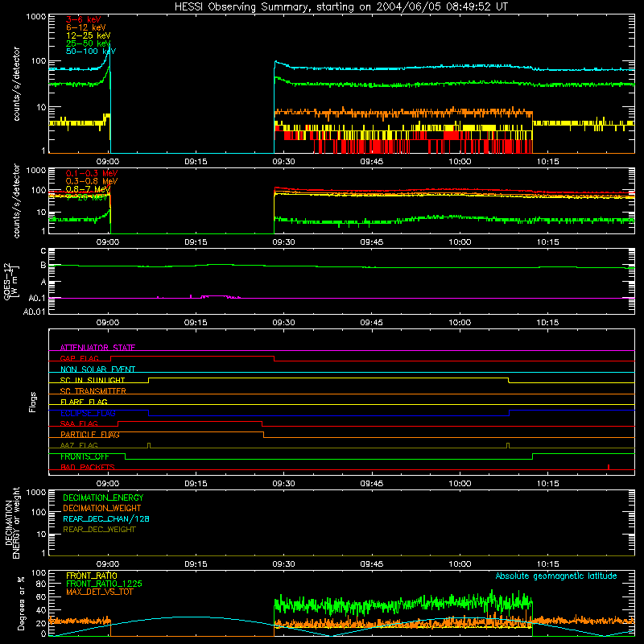The height and width of the screenshot is (644, 644).
Task: Click the A0.1 tick label on GOES axis
Action: coord(37,298)
